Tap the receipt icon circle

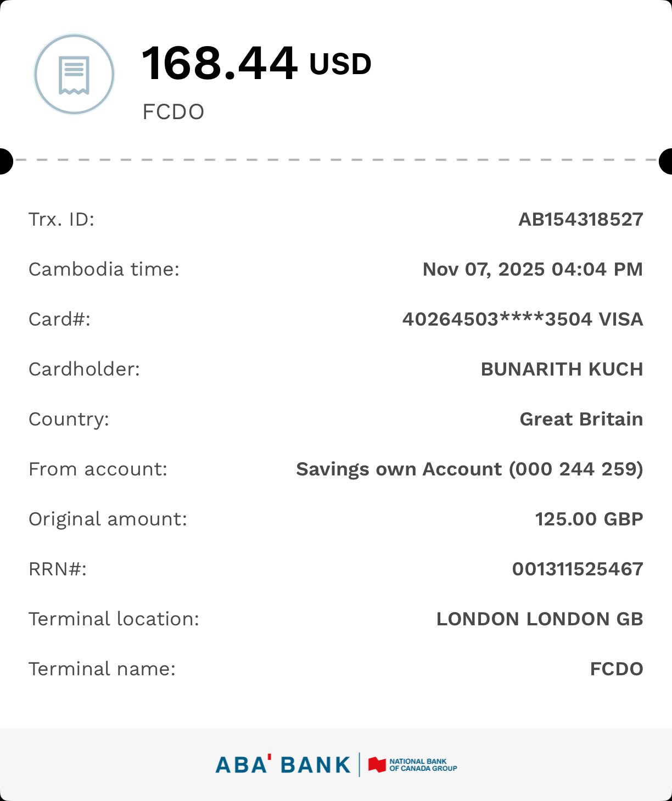pos(74,74)
